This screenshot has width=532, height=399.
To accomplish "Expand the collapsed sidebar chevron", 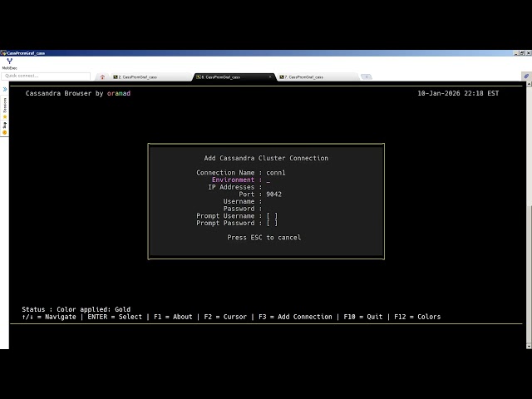I will tap(5, 89).
